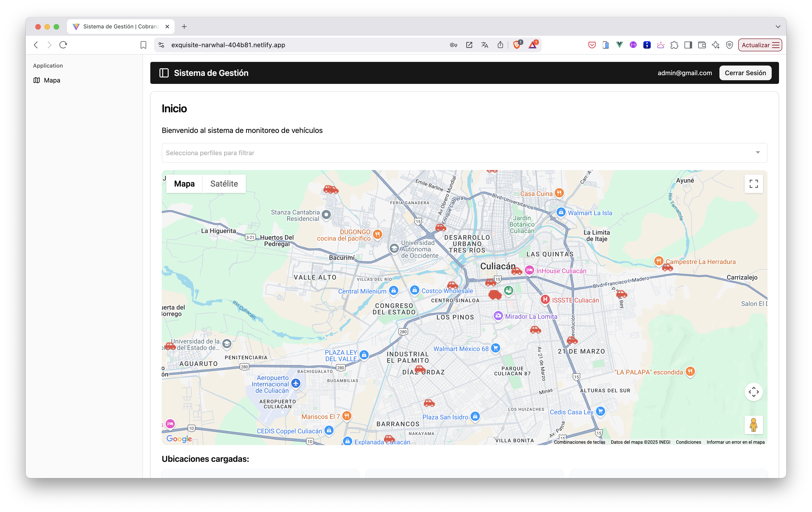Toggle the browser sidebar panel icon
Viewport: 812px width, 512px height.
(688, 45)
